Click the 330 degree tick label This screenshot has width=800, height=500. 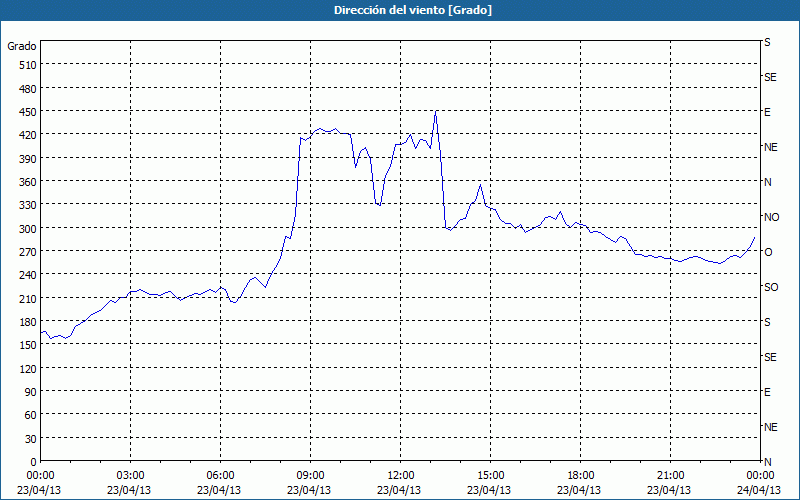(x=29, y=205)
